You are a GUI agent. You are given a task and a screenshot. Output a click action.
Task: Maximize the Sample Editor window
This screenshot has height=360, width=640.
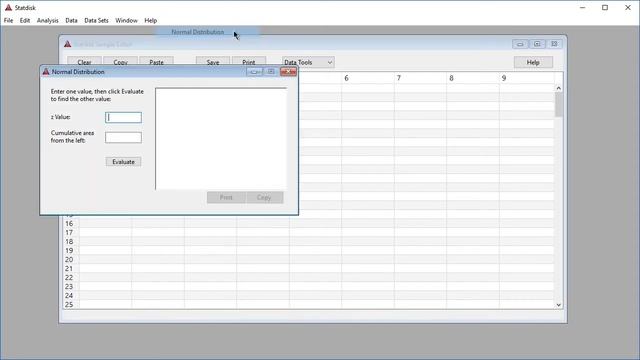[537, 44]
